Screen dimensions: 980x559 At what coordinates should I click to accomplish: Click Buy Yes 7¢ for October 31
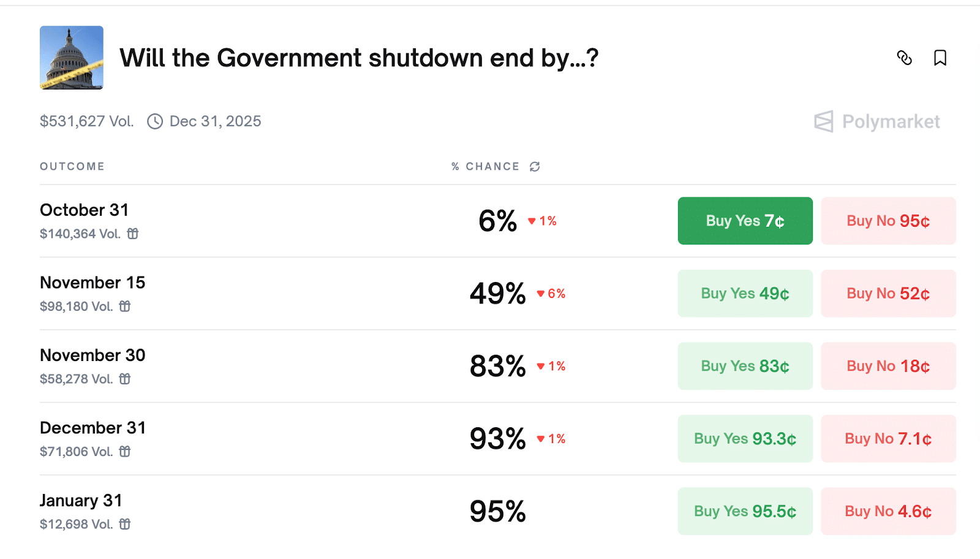(745, 221)
